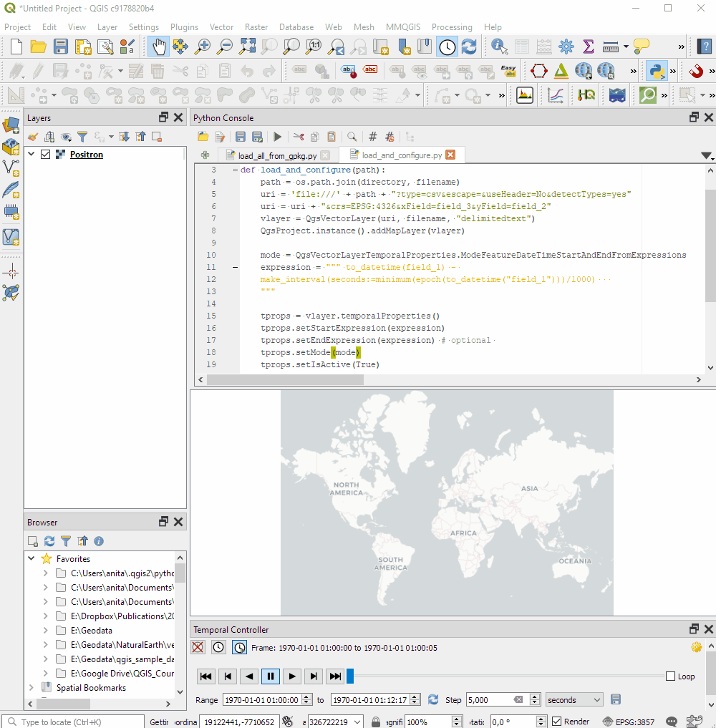Collapse the load_and_configure function fold marker

235,170
